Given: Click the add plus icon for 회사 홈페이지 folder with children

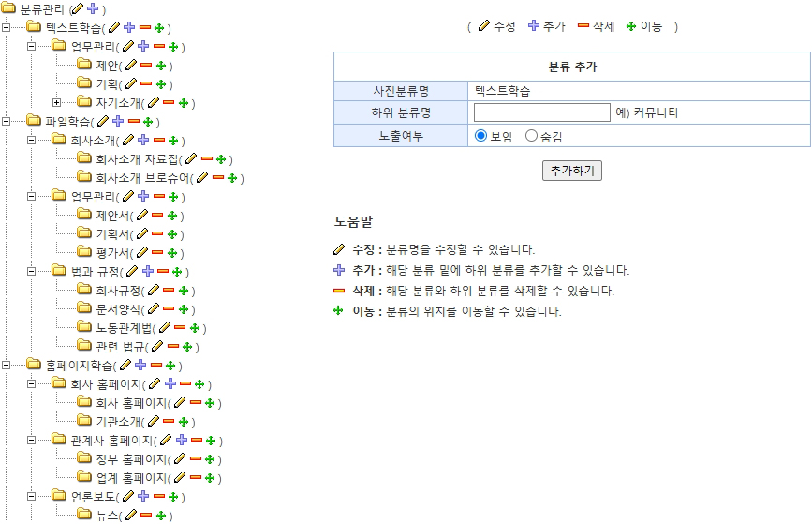Looking at the screenshot, I should tap(170, 383).
